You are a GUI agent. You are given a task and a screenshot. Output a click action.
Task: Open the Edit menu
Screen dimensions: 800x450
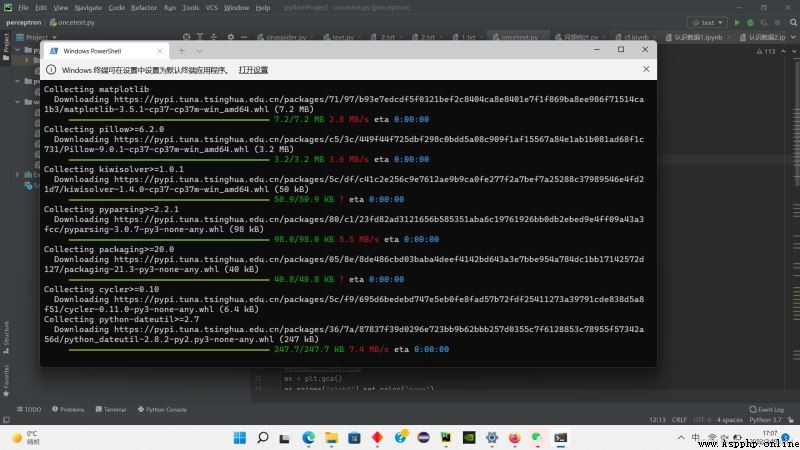click(41, 8)
